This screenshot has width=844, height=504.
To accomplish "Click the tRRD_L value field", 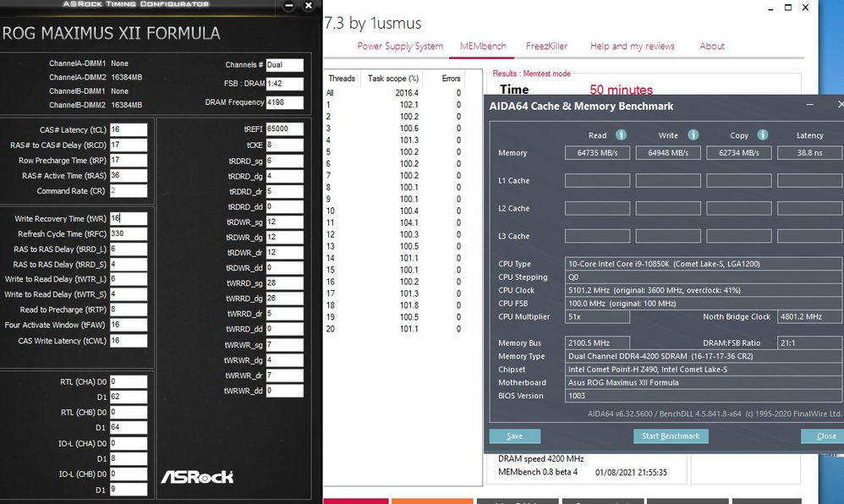I will [x=129, y=249].
